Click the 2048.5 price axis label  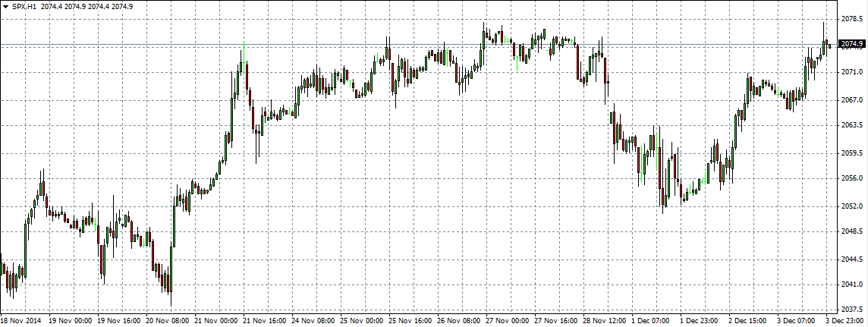853,232
